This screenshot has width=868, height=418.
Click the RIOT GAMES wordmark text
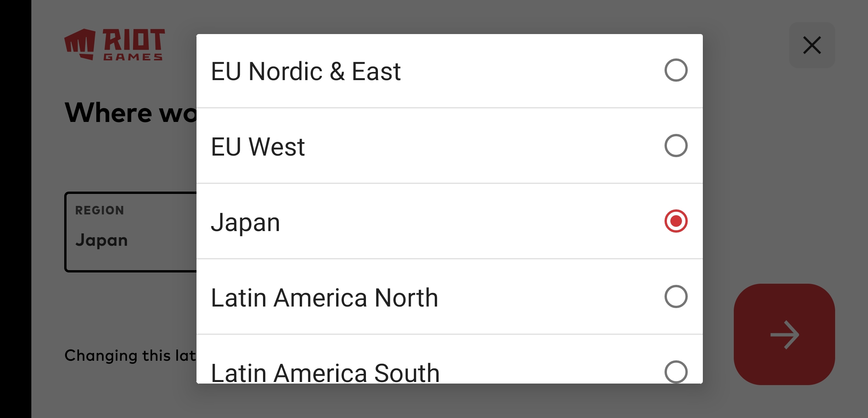click(133, 44)
